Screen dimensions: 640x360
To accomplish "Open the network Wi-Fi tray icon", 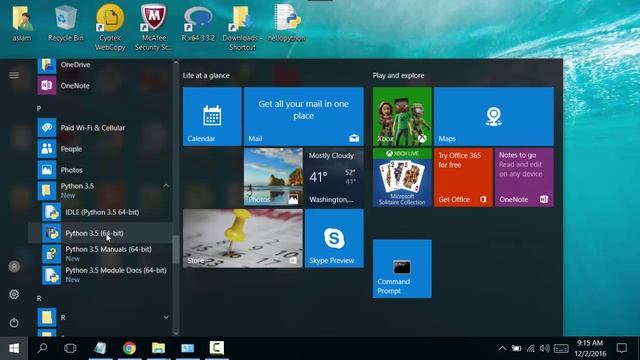I will point(531,349).
